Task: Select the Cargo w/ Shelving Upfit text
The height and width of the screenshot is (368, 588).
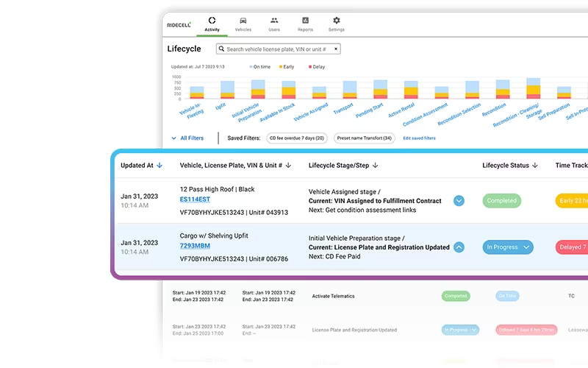Action: (x=214, y=236)
